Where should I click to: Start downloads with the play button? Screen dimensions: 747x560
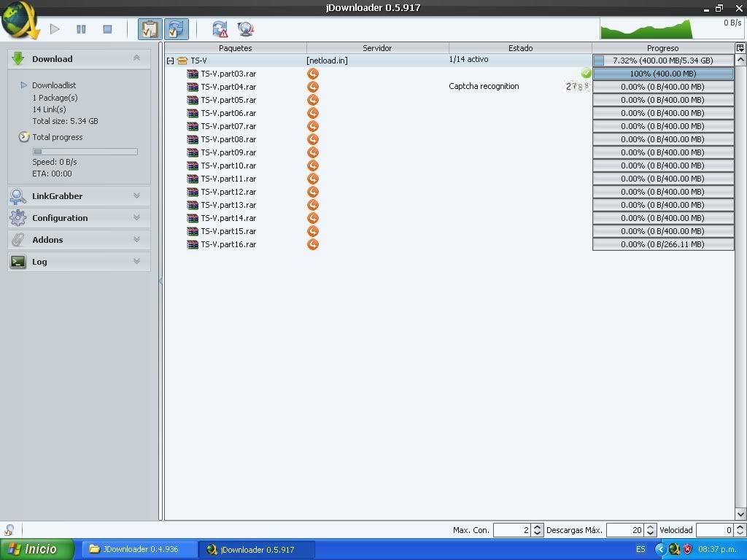click(x=55, y=29)
